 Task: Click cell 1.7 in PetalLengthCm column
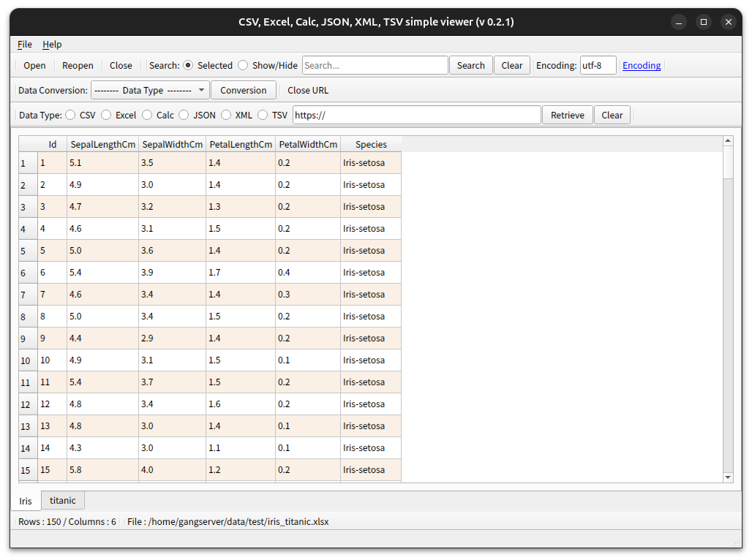(x=241, y=273)
